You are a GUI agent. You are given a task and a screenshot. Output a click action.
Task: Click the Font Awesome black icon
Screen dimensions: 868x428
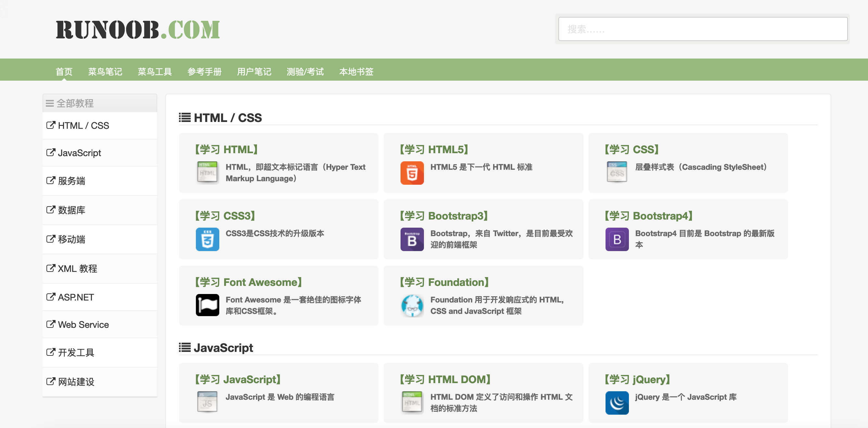click(208, 306)
